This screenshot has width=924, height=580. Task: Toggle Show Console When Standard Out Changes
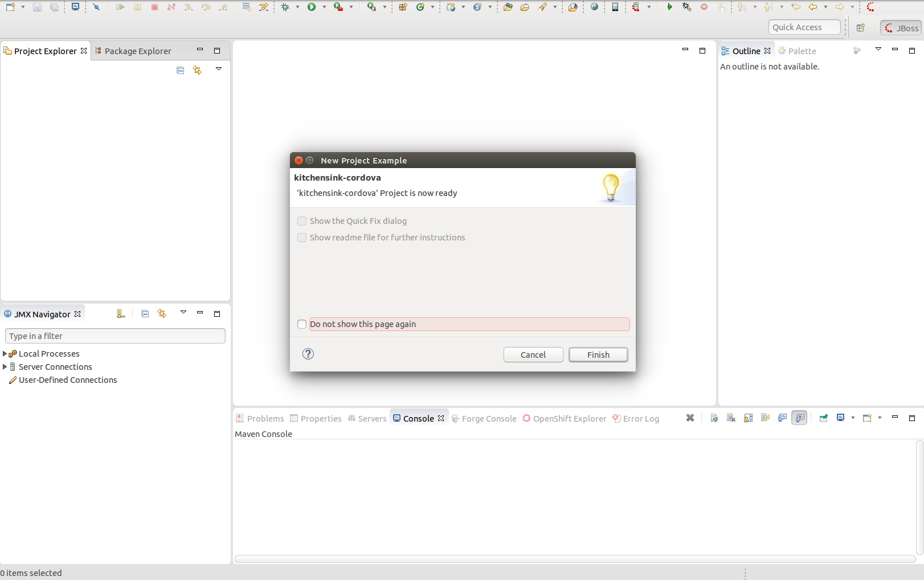pos(782,418)
